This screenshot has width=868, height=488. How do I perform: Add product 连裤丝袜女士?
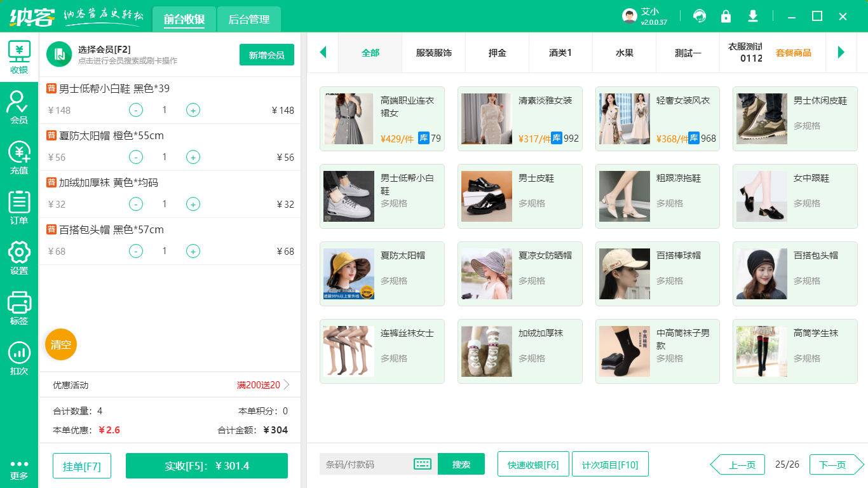382,351
